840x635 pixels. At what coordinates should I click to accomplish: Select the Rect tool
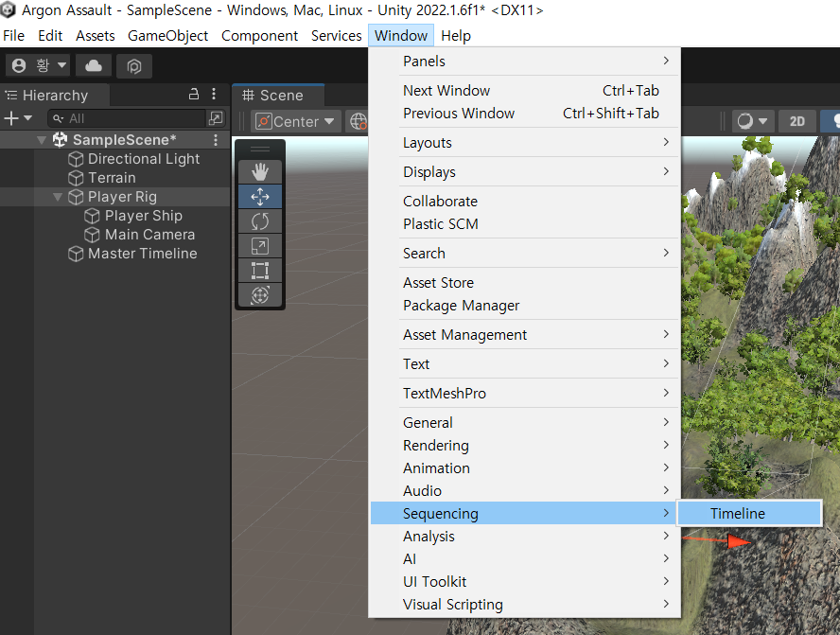pos(260,271)
